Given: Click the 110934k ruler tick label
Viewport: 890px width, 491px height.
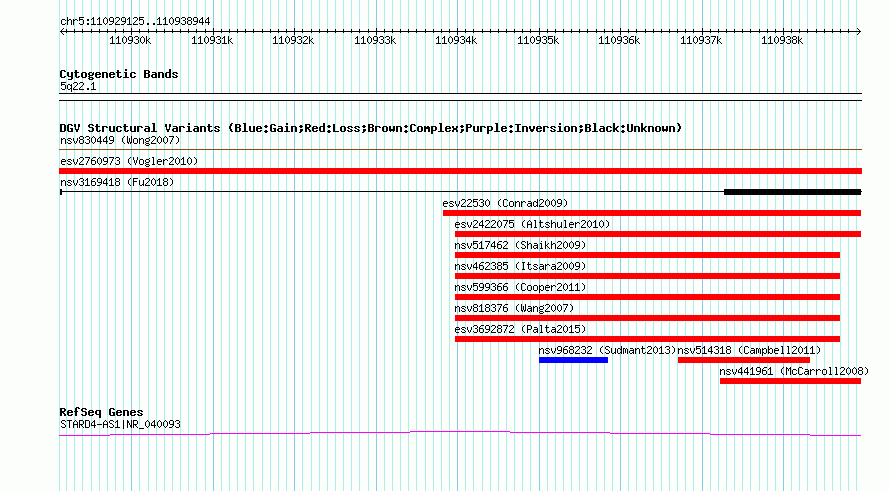Looking at the screenshot, I should click(456, 40).
